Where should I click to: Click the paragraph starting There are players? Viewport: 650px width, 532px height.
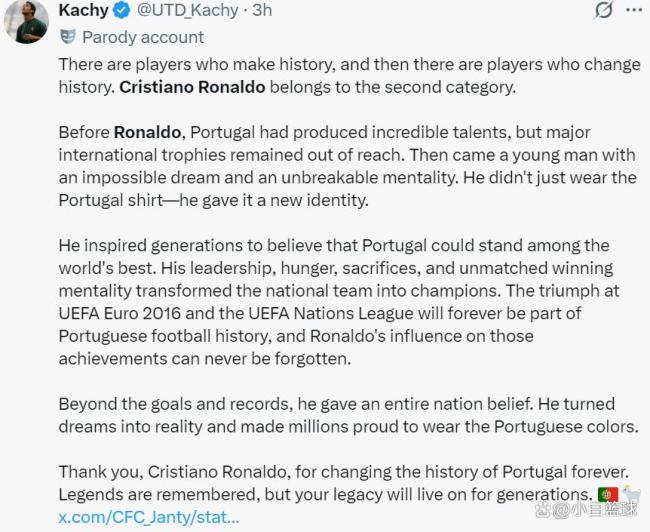tap(349, 76)
